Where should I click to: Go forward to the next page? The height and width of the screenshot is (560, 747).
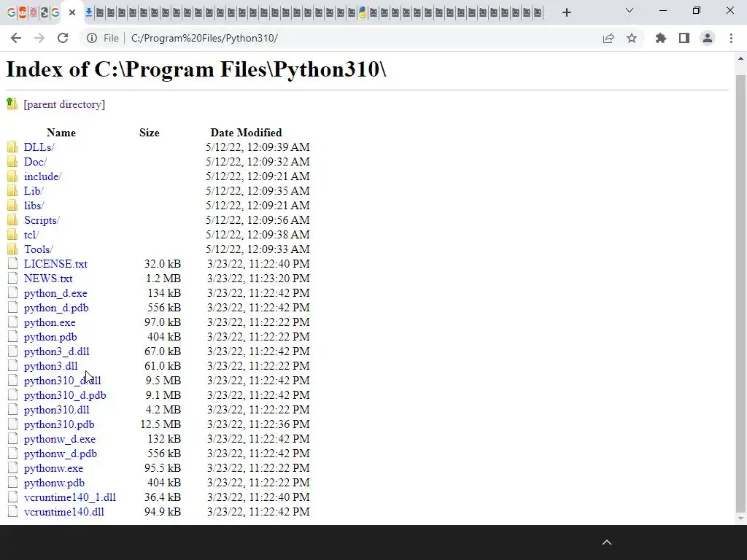(39, 38)
